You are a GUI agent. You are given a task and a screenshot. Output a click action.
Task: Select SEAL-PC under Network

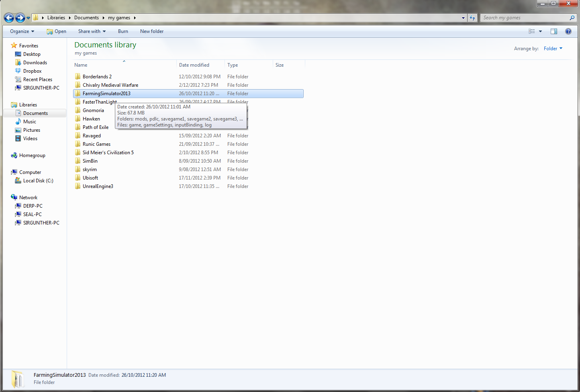[32, 214]
